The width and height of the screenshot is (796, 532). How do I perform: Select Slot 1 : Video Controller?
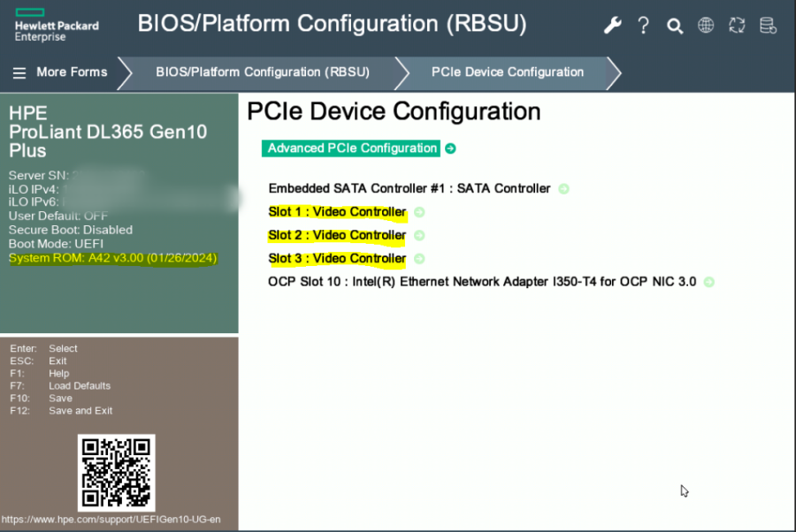click(337, 212)
